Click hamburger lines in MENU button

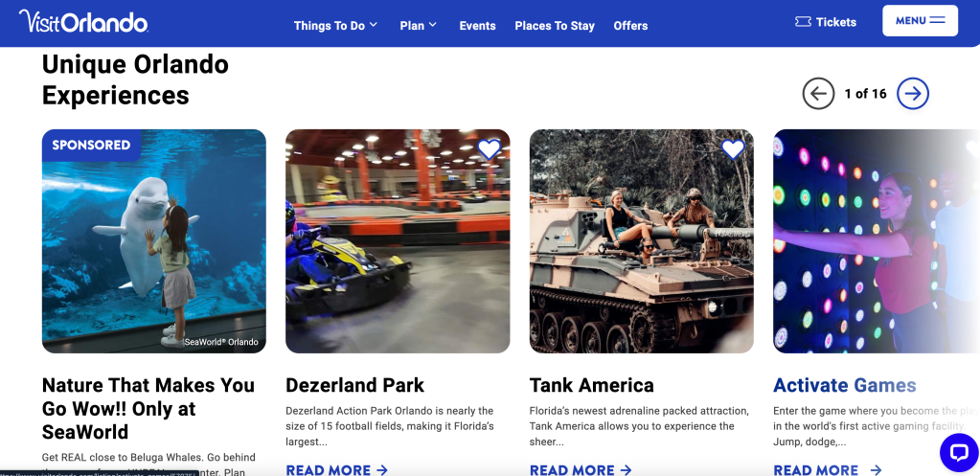937,21
